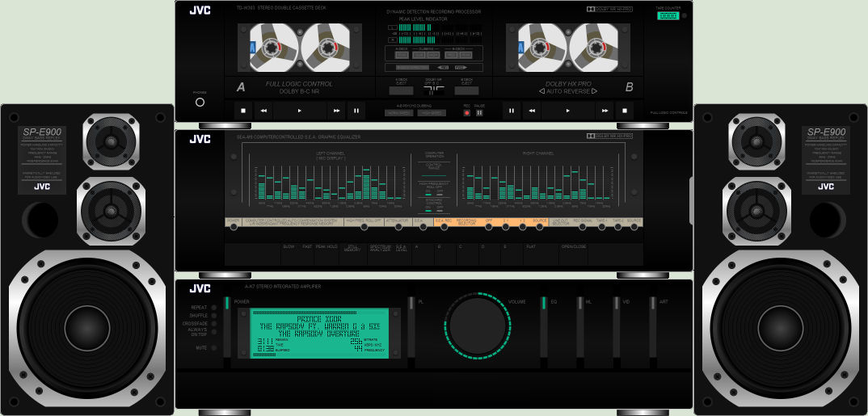Click the S.E.A. knob
This screenshot has width=868, height=416.
pyautogui.click(x=423, y=227)
